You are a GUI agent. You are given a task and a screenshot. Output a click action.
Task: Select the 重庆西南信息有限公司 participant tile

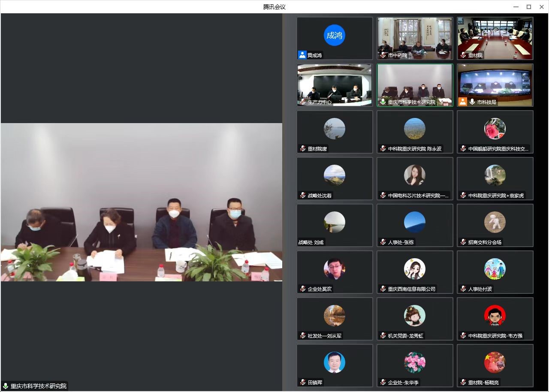coord(415,272)
